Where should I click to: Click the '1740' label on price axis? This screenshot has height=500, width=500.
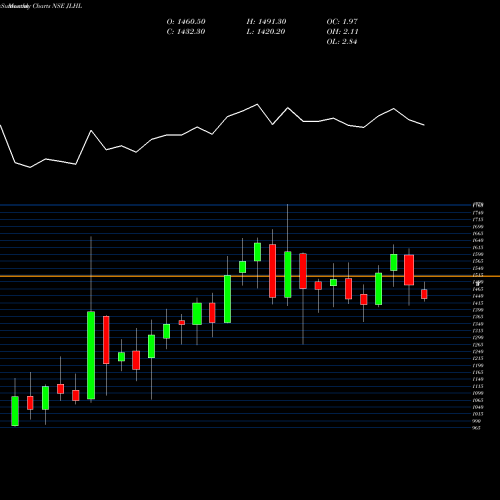pyautogui.click(x=478, y=213)
